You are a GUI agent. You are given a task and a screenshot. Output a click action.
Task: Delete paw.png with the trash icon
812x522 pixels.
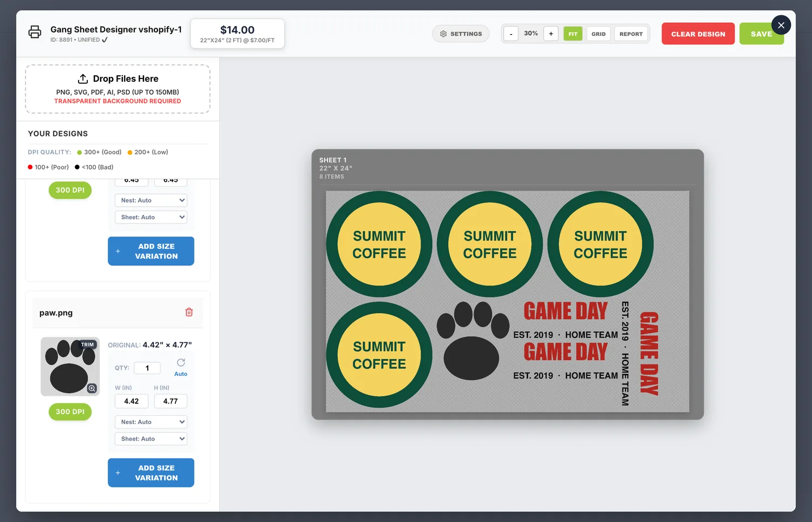(x=189, y=312)
